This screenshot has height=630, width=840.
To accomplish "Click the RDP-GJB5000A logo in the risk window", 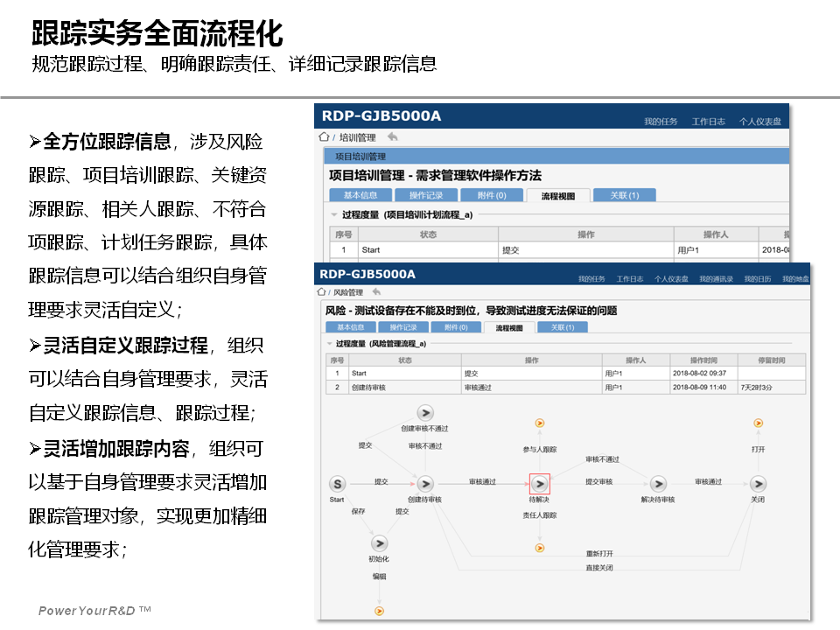I will [x=367, y=274].
